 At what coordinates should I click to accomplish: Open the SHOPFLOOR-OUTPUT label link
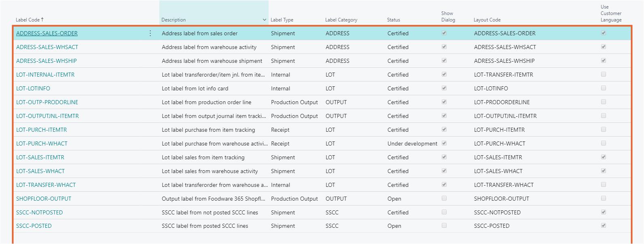(44, 199)
